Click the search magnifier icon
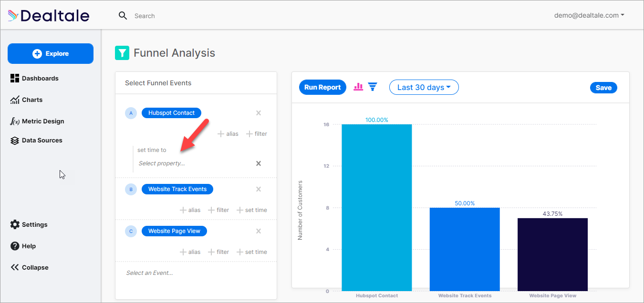 click(123, 16)
